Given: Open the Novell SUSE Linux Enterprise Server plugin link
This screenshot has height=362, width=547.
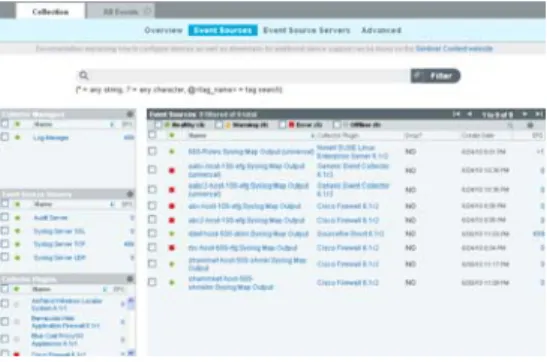Looking at the screenshot, I should click(x=352, y=152).
